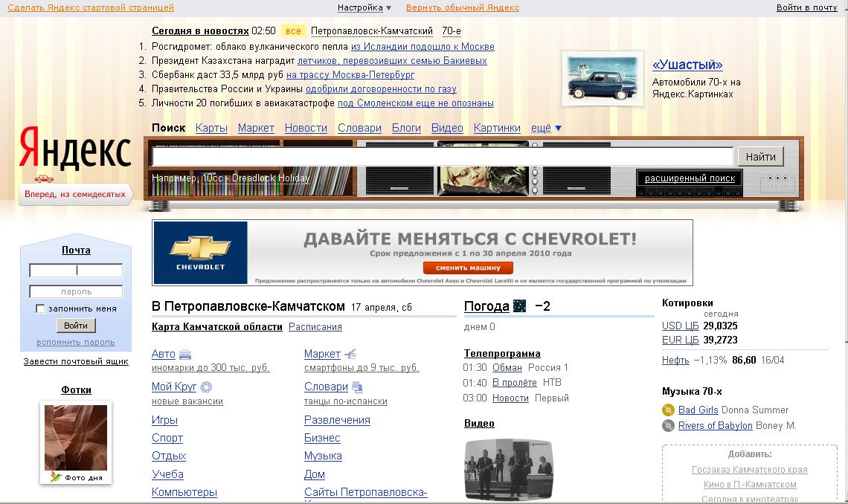Click the Вперед, из семидесятых tag
This screenshot has height=504, width=848.
click(x=75, y=195)
